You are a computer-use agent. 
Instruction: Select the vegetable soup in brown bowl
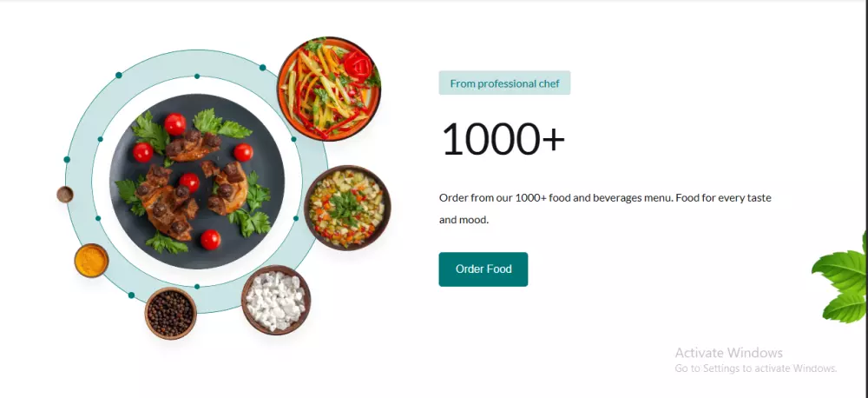pos(347,208)
